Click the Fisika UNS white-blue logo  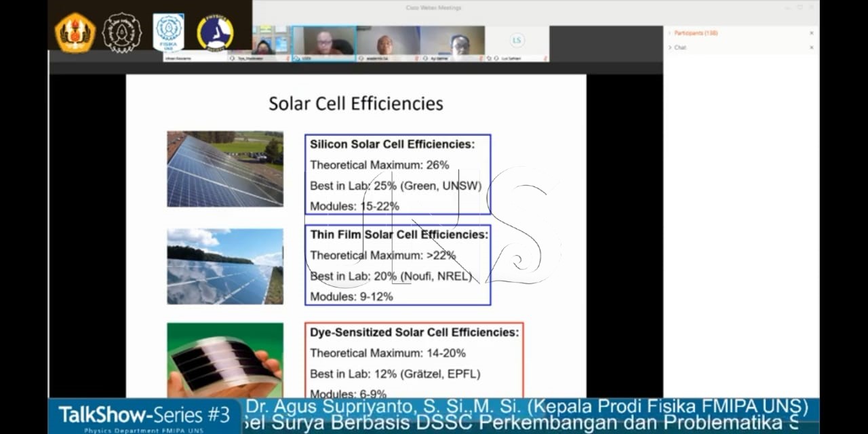(168, 33)
